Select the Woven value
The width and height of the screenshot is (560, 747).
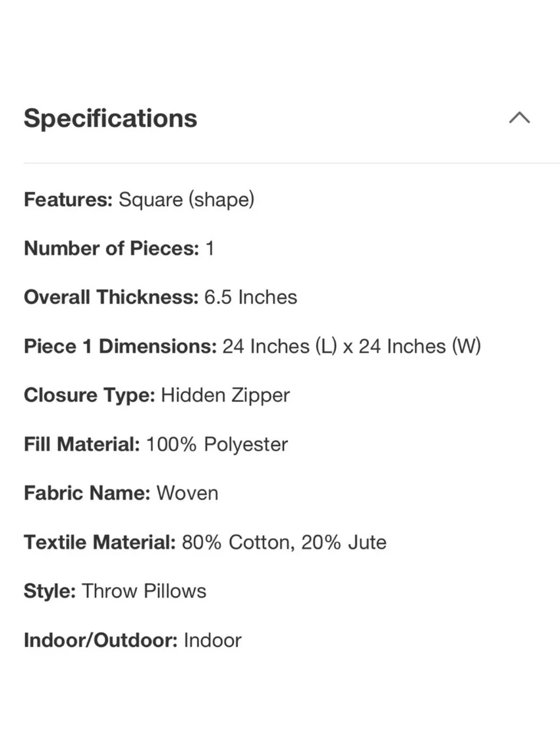pos(187,494)
